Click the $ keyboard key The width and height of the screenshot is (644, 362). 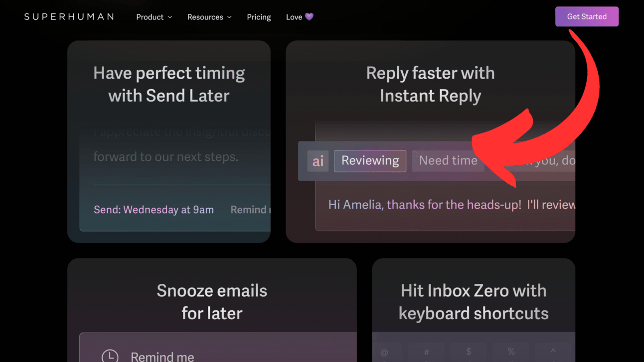469,352
